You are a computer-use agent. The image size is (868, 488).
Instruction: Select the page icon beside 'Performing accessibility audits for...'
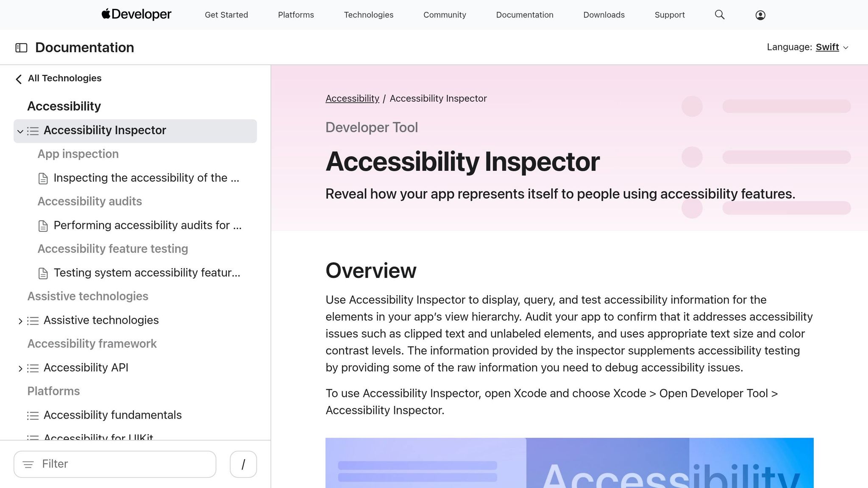[x=43, y=226]
